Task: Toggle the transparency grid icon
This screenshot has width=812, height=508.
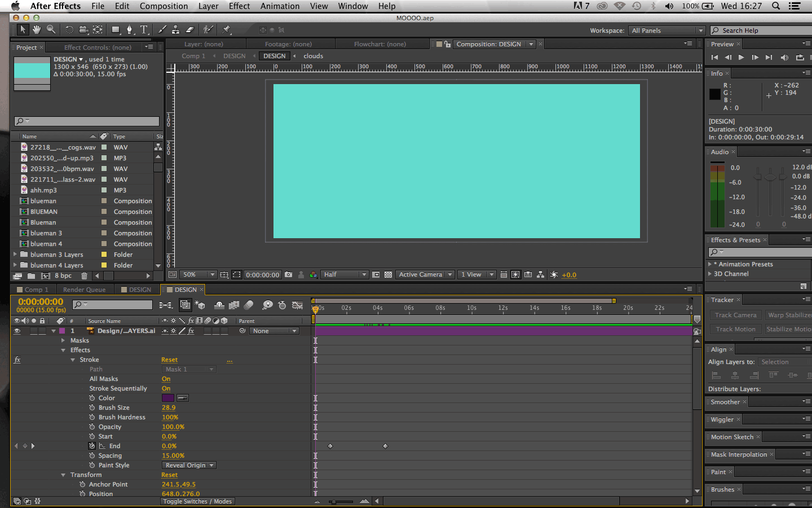Action: [x=388, y=275]
